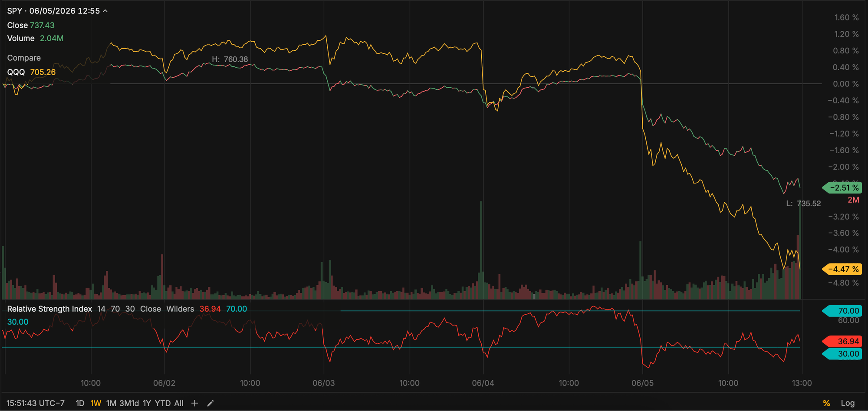Click the 06/04 date label on time axis
868x411 pixels.
483,383
